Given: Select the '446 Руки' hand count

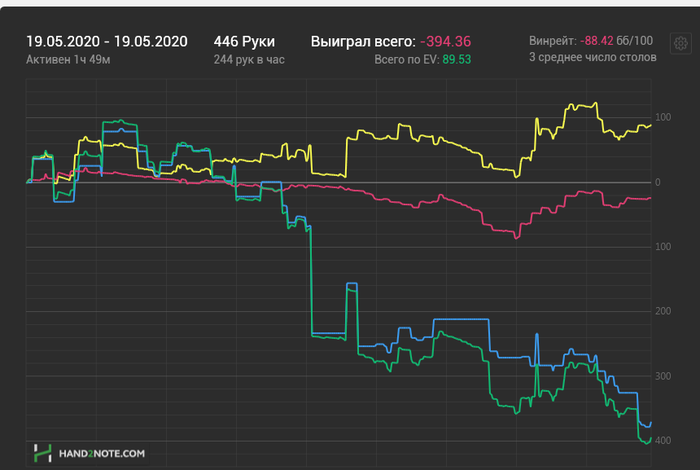Looking at the screenshot, I should pos(244,42).
